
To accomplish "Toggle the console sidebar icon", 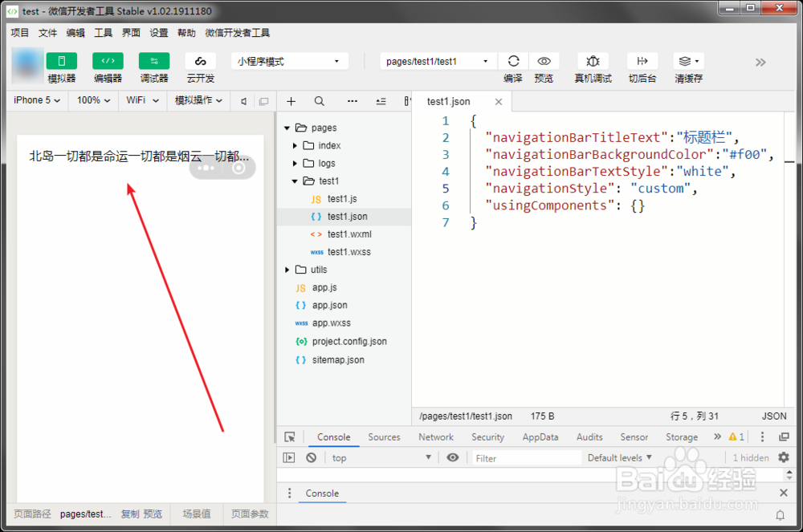I will (x=289, y=458).
